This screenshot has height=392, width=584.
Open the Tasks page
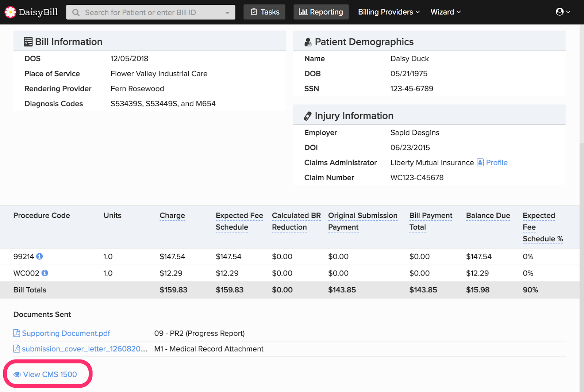click(265, 12)
